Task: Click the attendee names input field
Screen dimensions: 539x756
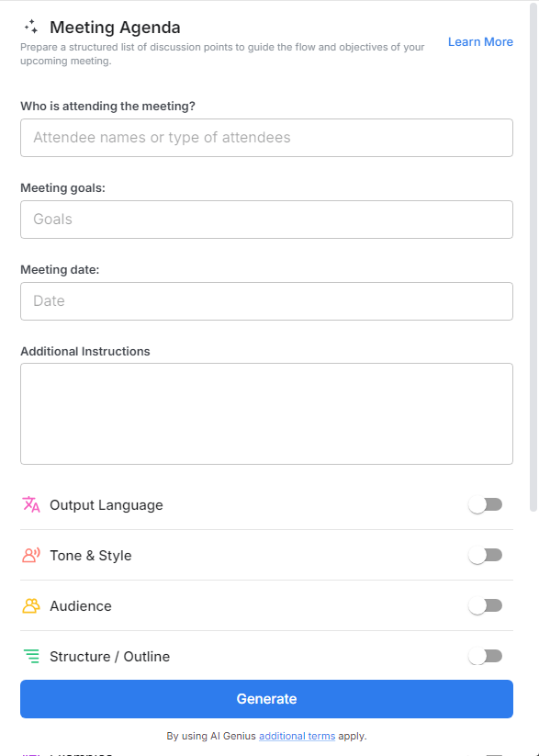Action: point(266,137)
